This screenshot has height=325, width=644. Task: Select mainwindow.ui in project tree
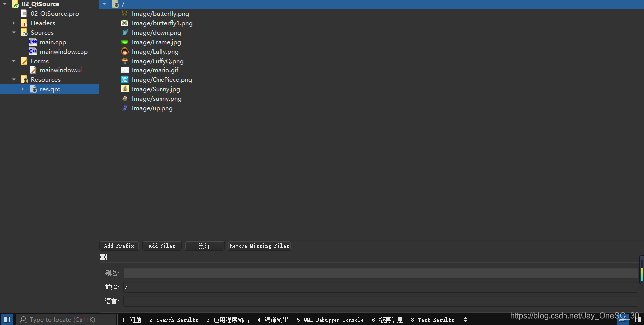pos(61,70)
